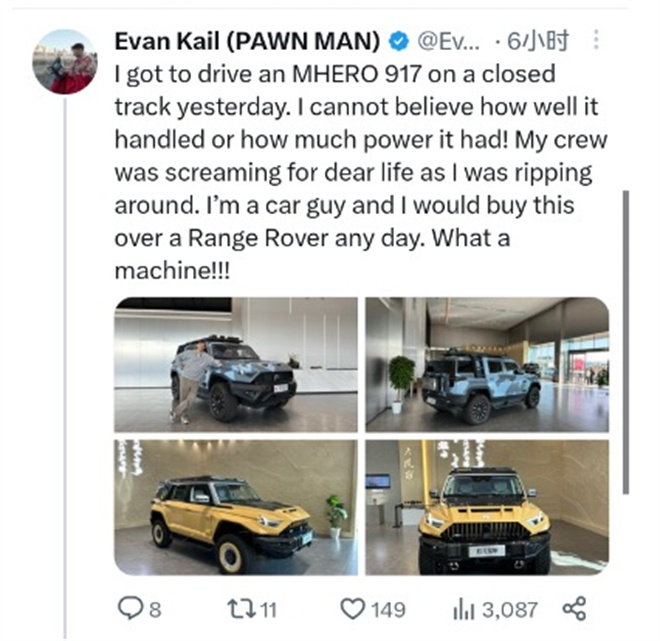Click the blue verified badge
This screenshot has width=660, height=641.
397,42
